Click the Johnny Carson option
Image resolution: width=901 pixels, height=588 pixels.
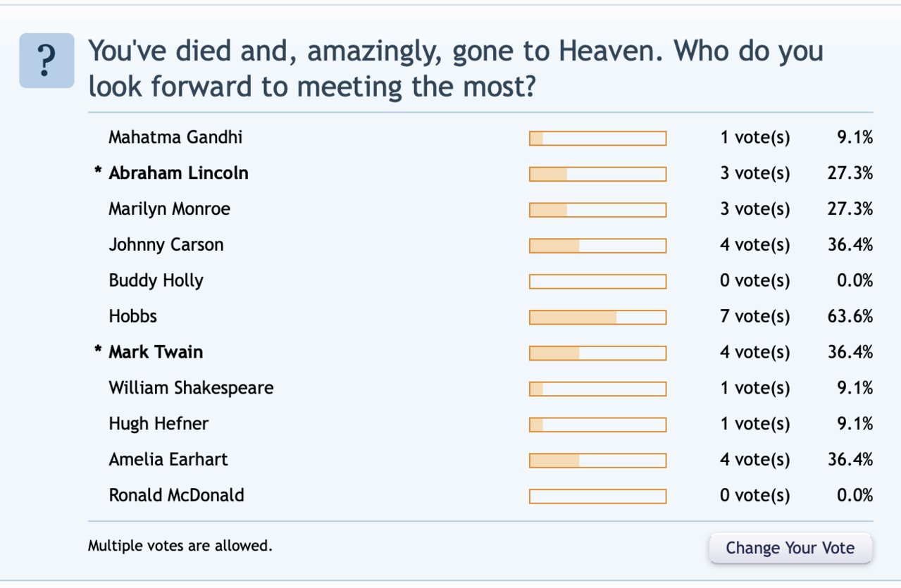[x=166, y=245]
